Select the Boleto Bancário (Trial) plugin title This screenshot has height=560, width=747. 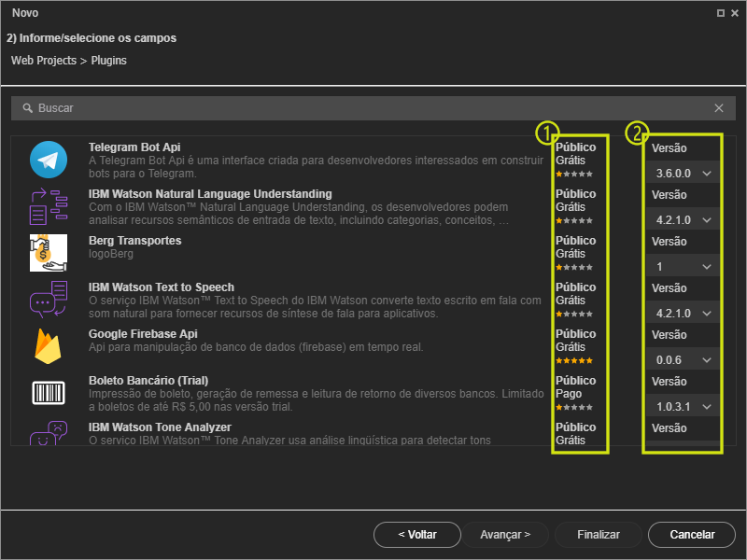148,381
